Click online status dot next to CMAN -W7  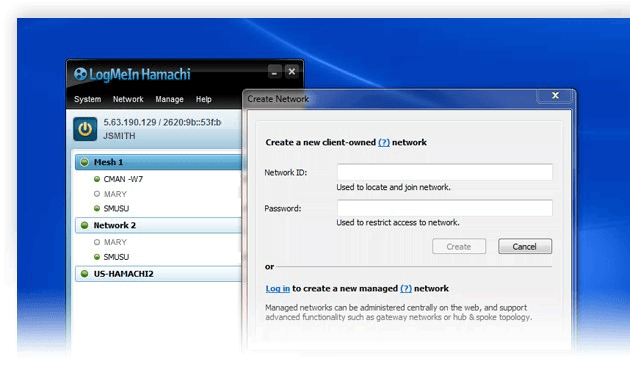[97, 179]
